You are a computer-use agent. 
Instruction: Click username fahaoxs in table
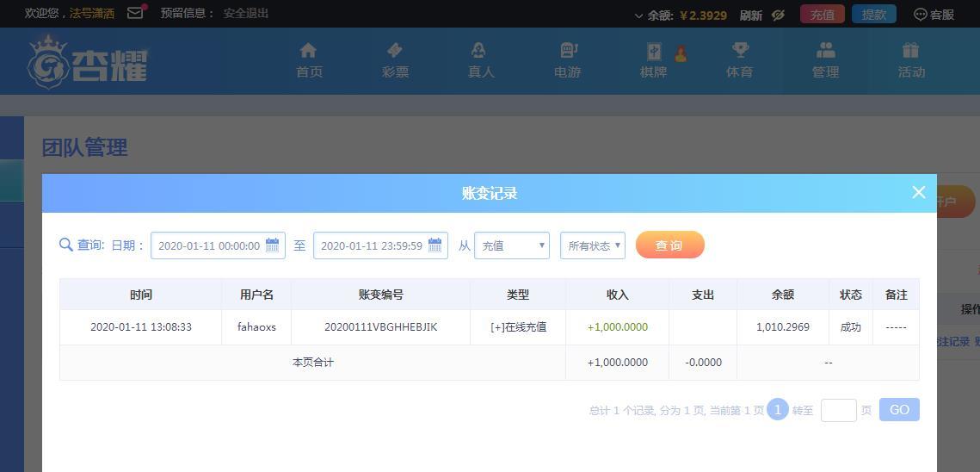pyautogui.click(x=256, y=327)
